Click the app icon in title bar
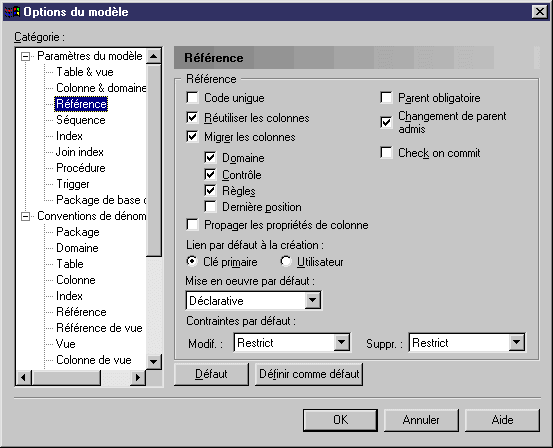 click(12, 12)
